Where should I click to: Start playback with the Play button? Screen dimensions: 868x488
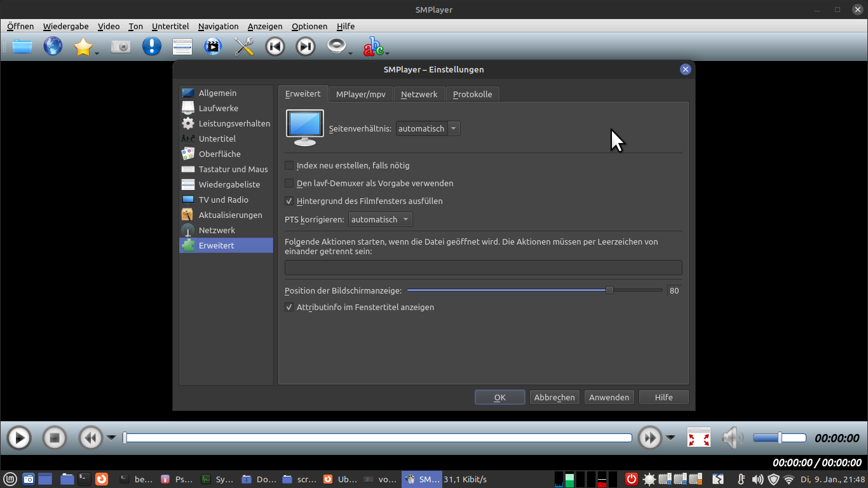point(19,438)
